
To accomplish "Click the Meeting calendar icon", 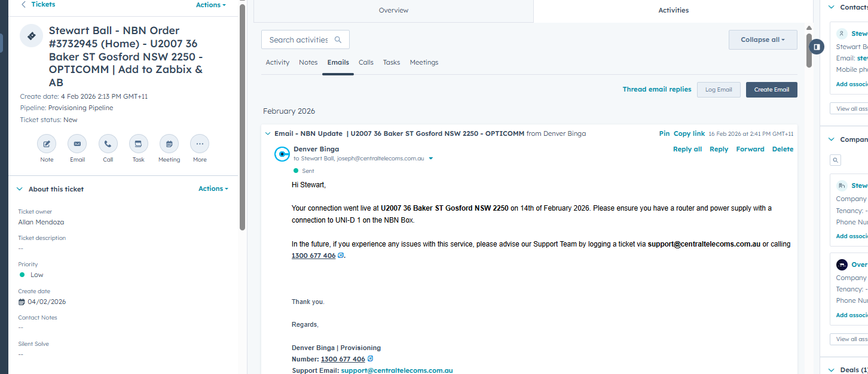I will 169,144.
